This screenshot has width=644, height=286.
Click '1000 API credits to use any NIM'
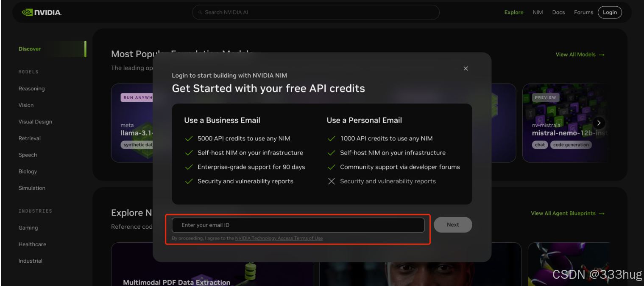[386, 139]
